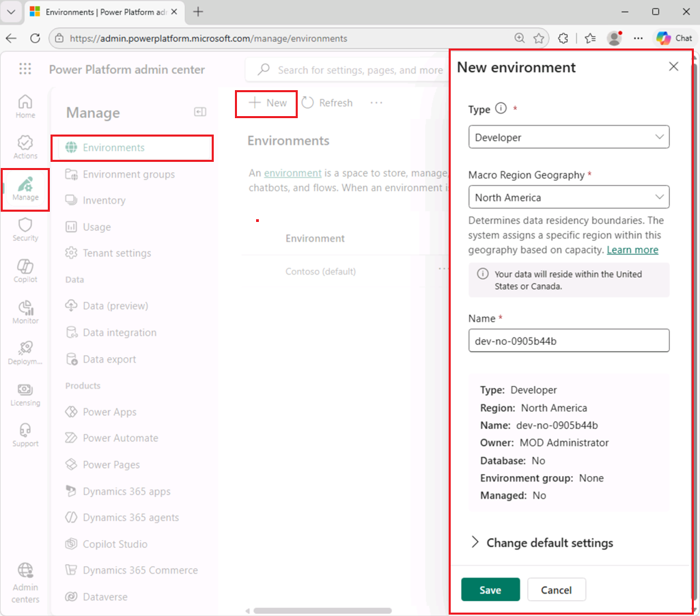Close the New environment panel
This screenshot has height=616, width=700.
pos(673,66)
